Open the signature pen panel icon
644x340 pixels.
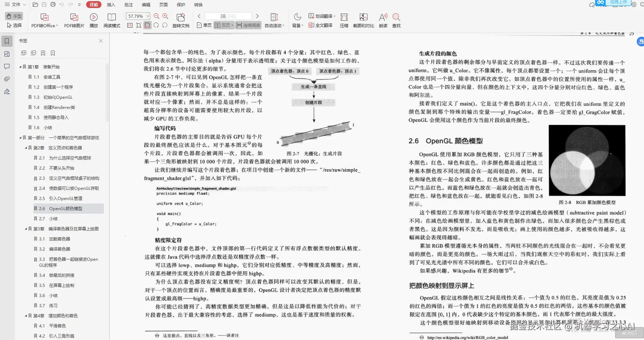7,91
